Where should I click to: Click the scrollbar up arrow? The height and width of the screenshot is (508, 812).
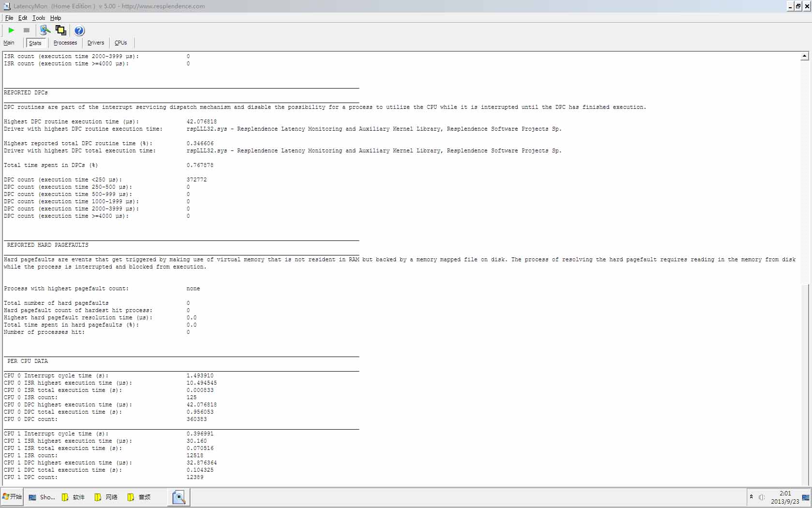click(804, 56)
